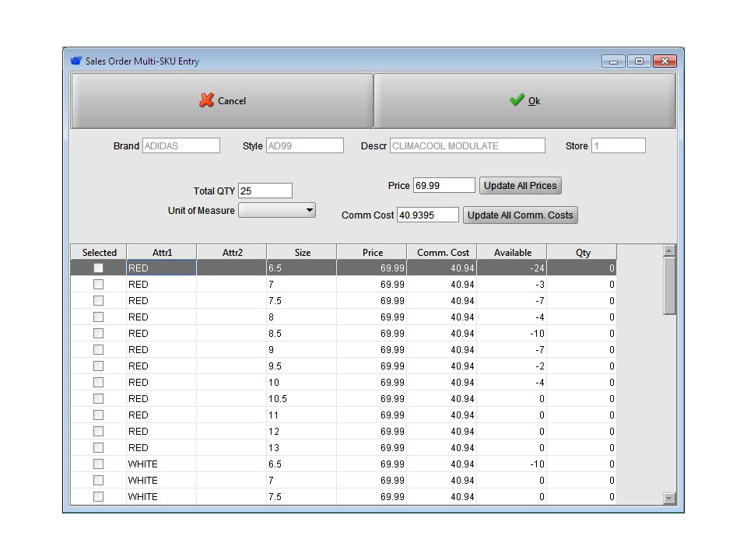Click the Total QTY input field

coord(265,191)
